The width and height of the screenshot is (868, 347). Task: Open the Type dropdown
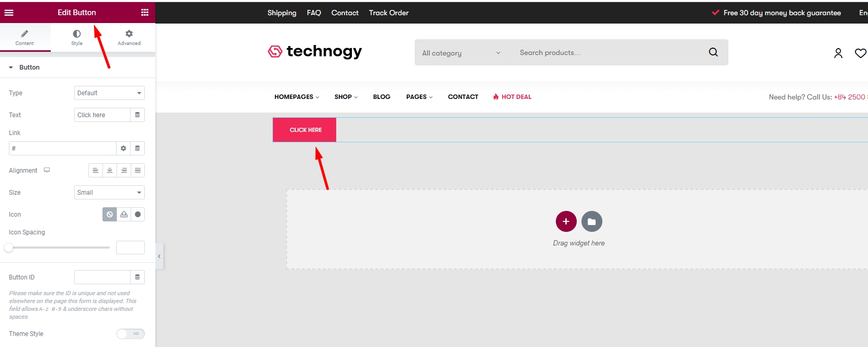point(109,93)
